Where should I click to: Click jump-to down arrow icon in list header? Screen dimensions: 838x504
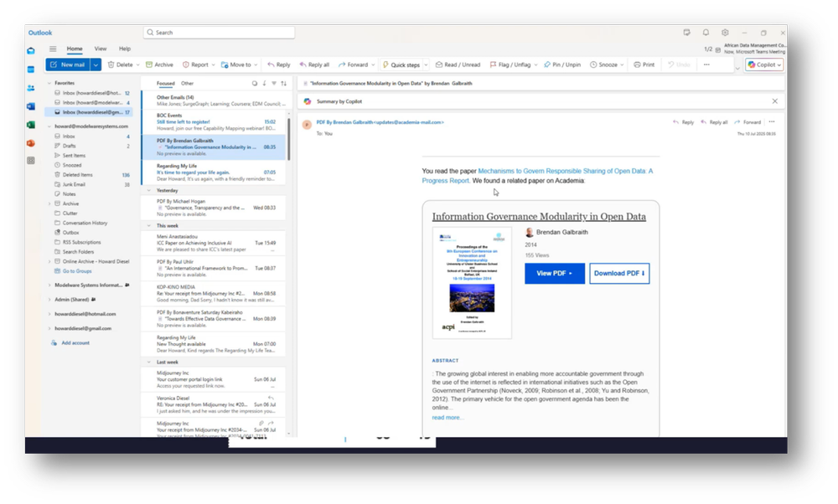tap(264, 83)
